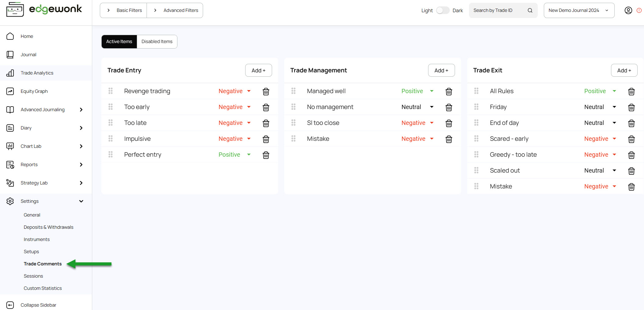Viewport: 644px width, 310px height.
Task: Remove the Managed well comment
Action: pyautogui.click(x=449, y=91)
